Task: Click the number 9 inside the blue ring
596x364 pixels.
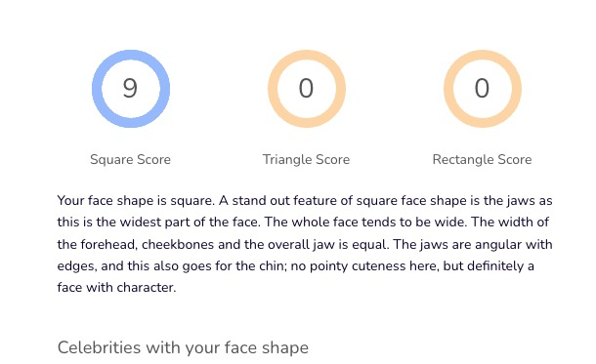Action: (x=130, y=88)
